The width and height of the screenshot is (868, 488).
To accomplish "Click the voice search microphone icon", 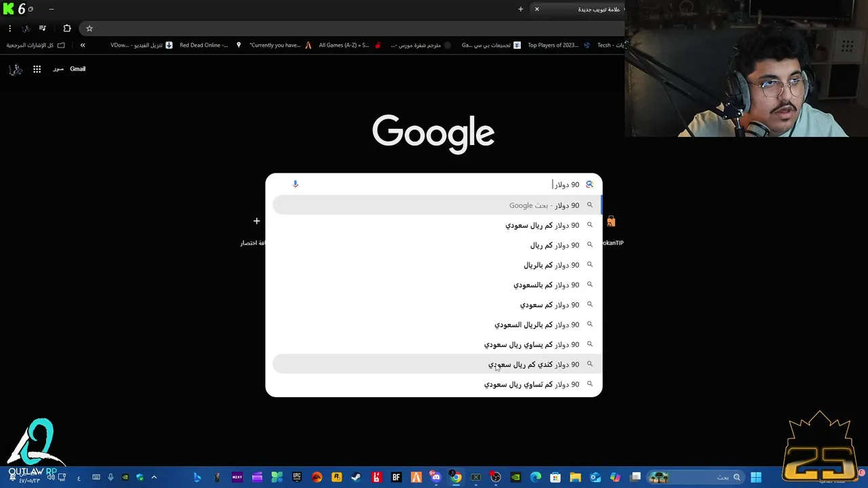I will [x=295, y=184].
